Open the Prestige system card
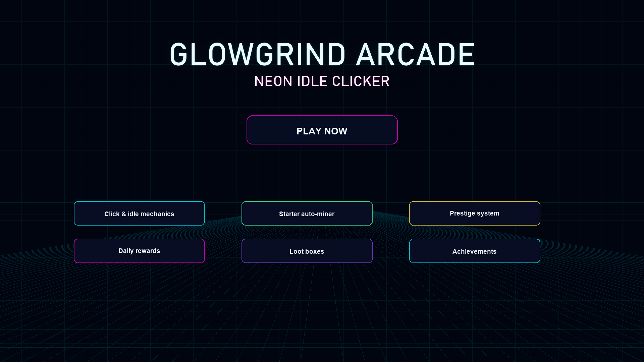This screenshot has height=362, width=644. [475, 214]
